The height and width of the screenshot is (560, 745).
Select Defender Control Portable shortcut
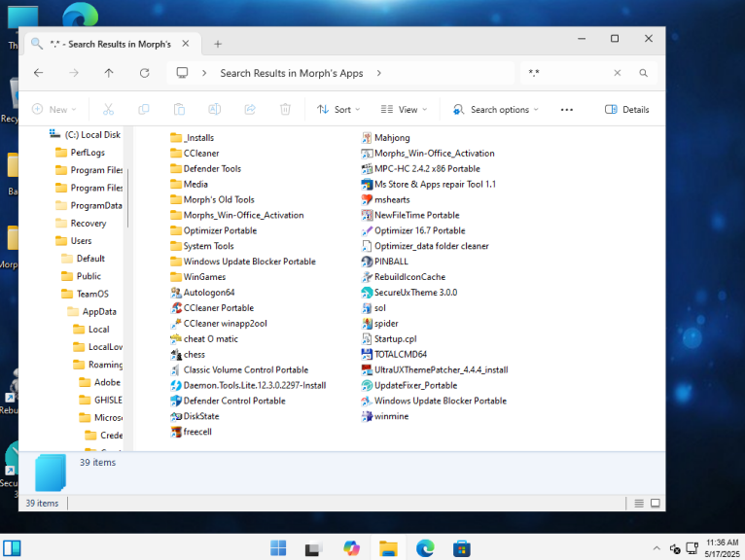coord(228,401)
